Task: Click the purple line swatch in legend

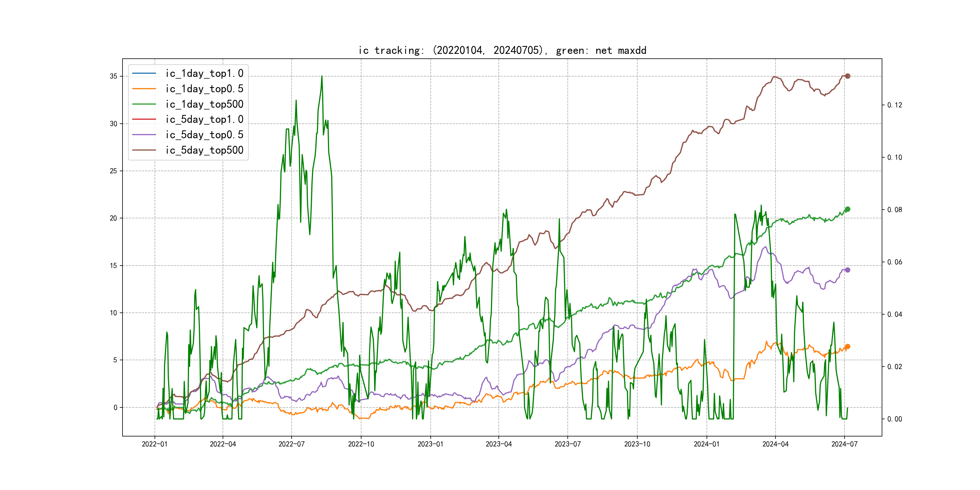Action: pyautogui.click(x=144, y=135)
